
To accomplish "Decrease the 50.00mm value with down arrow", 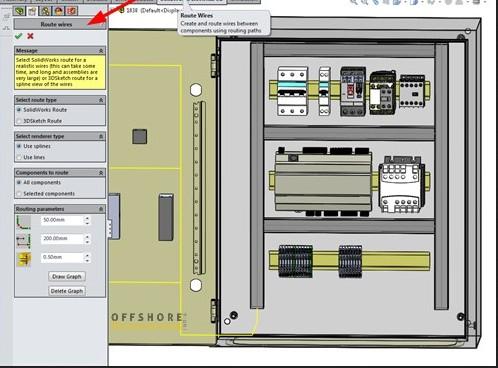I will pos(87,222).
